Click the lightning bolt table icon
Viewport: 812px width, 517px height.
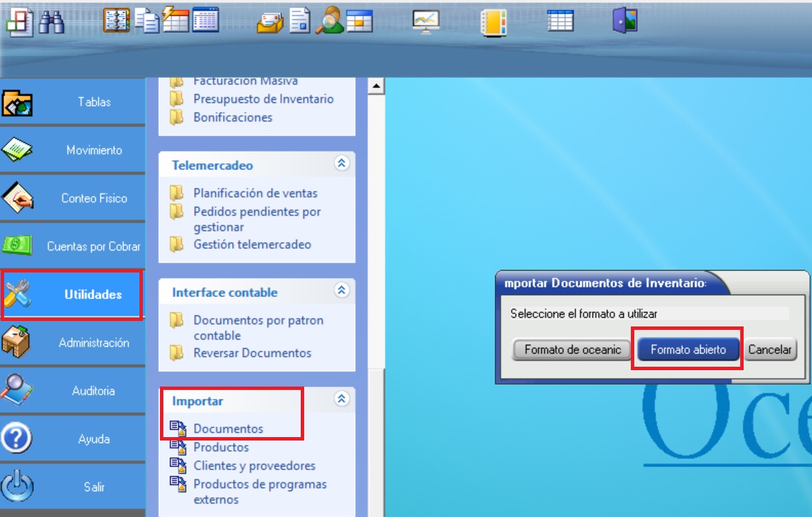(x=176, y=20)
